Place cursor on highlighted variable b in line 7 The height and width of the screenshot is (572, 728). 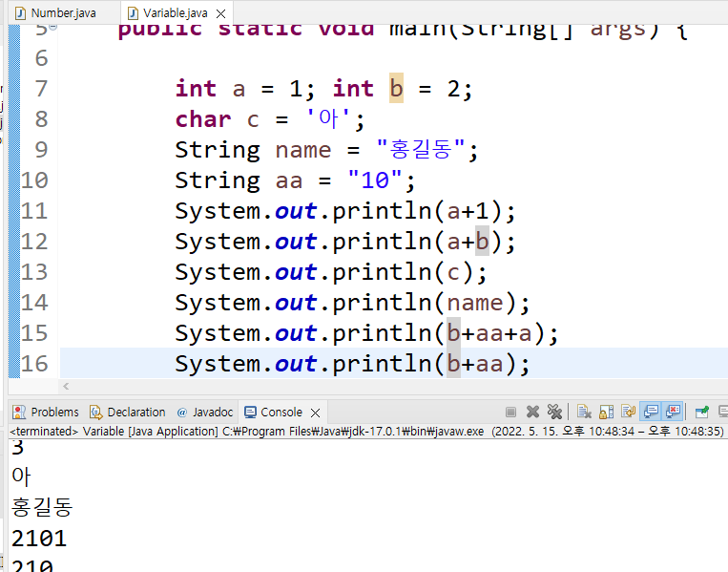pos(396,88)
